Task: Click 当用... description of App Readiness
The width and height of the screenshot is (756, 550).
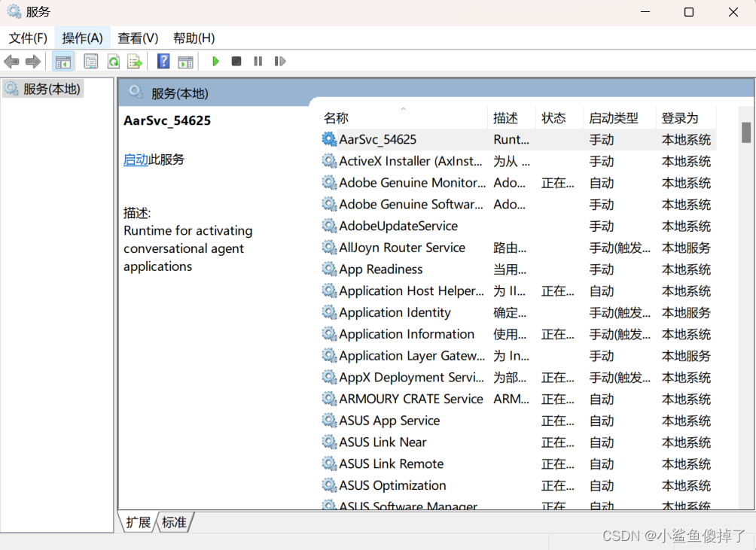Action: pyautogui.click(x=510, y=269)
